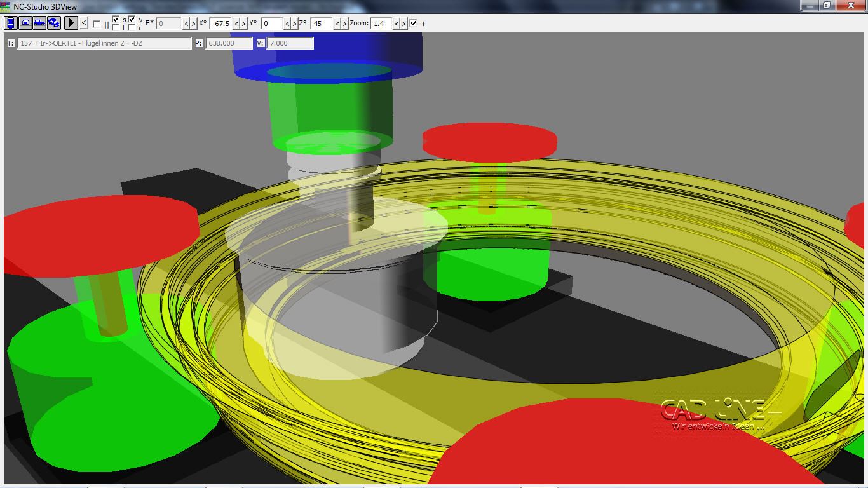
Task: Toggle the 's' simulation checkbox
Action: [x=114, y=19]
